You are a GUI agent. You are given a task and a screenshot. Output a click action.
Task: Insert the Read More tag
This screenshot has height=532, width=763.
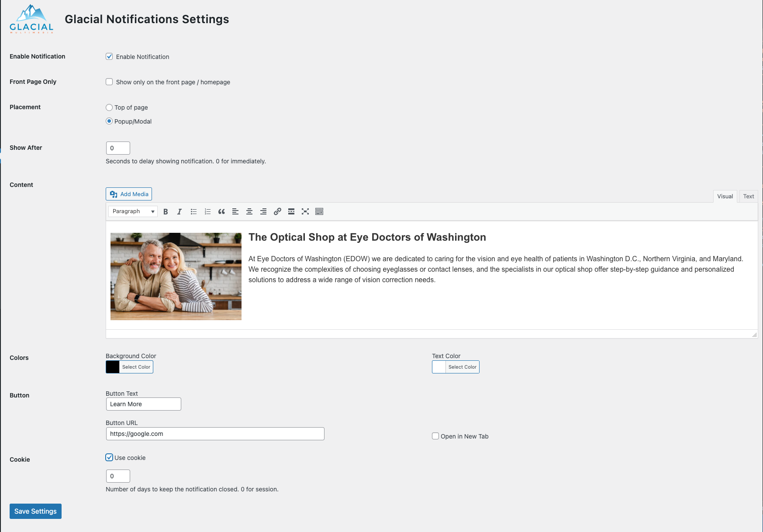pyautogui.click(x=291, y=211)
